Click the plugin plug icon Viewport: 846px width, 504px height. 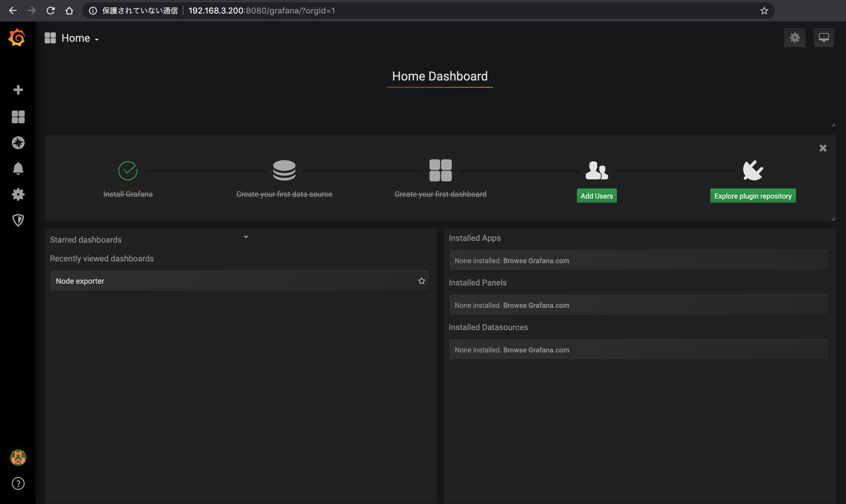753,170
